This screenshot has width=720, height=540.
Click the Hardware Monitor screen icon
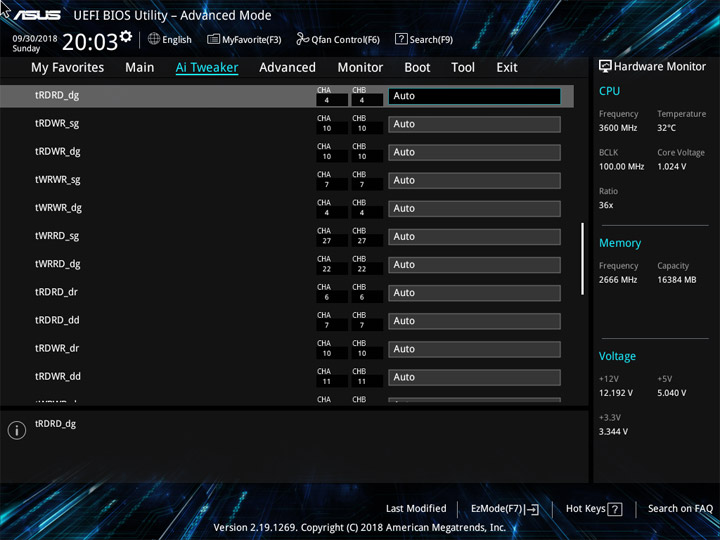605,66
